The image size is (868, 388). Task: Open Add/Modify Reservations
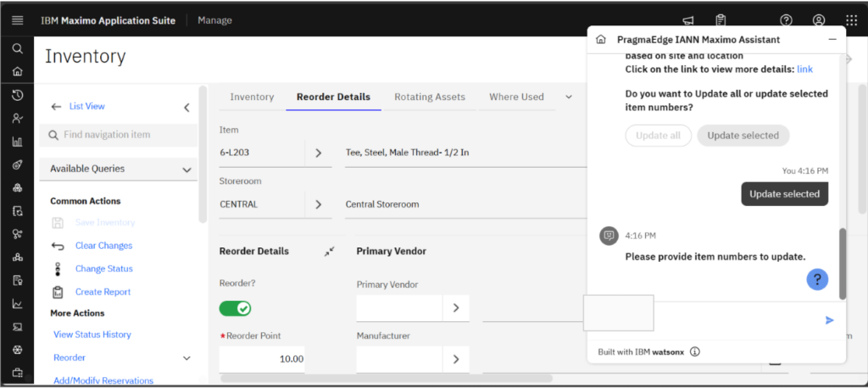click(x=103, y=380)
